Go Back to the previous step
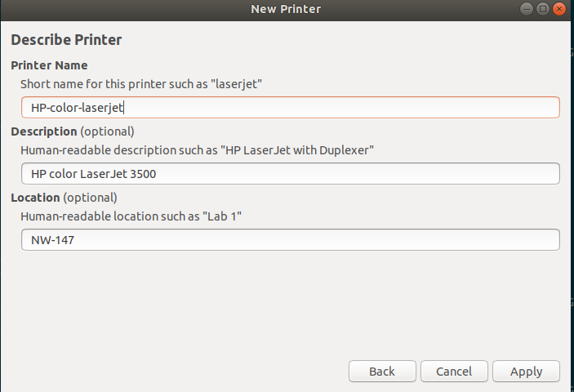This screenshot has width=574, height=392. pyautogui.click(x=382, y=371)
